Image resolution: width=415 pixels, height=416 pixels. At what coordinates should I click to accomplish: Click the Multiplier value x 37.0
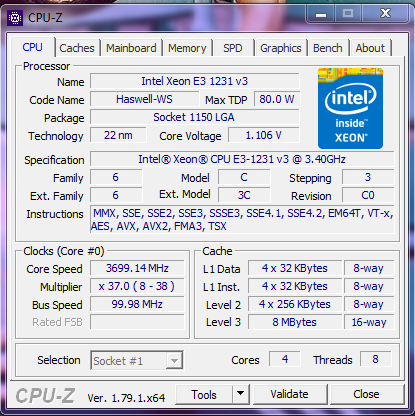click(137, 286)
